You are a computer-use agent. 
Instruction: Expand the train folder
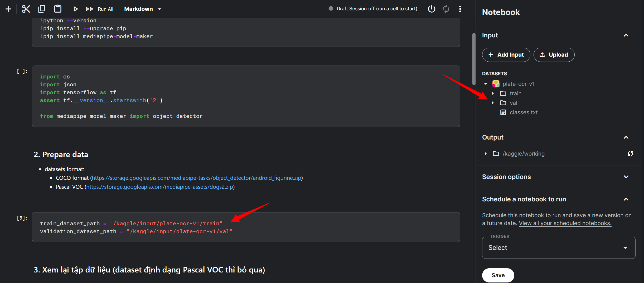click(493, 93)
